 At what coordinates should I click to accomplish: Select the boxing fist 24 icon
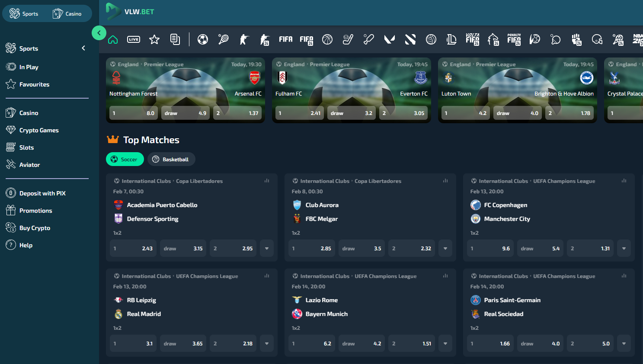[x=576, y=39]
